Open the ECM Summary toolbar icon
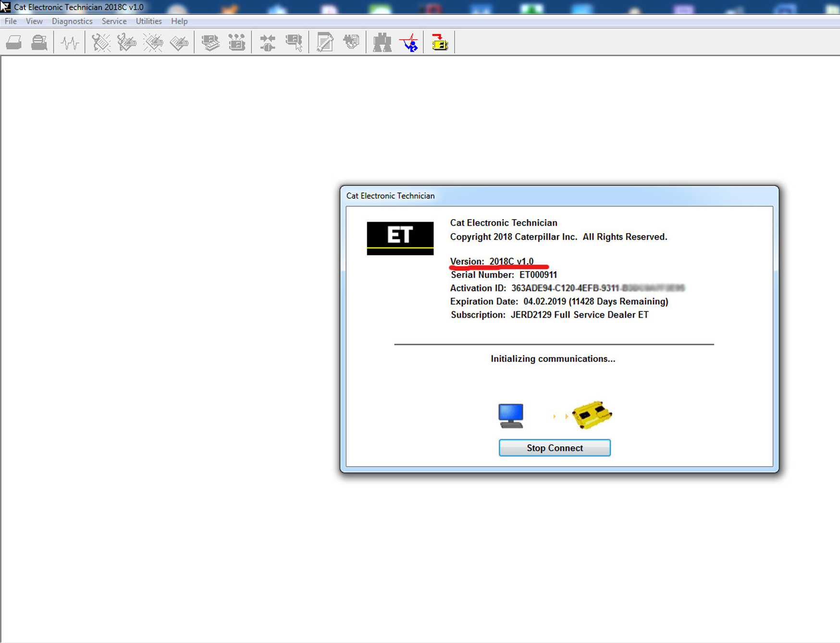 click(210, 43)
